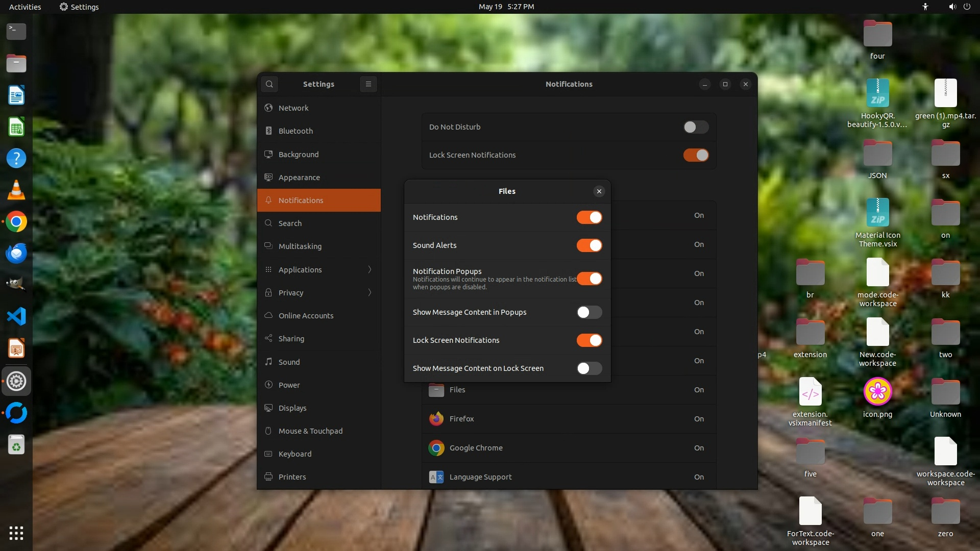Launch VLC media player from the dock
The width and height of the screenshot is (980, 551).
16,190
